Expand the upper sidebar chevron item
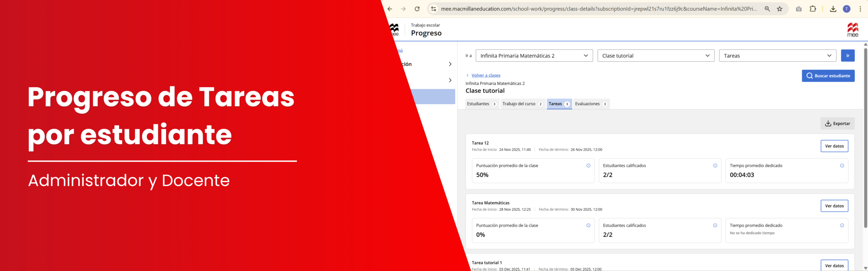 coord(450,64)
